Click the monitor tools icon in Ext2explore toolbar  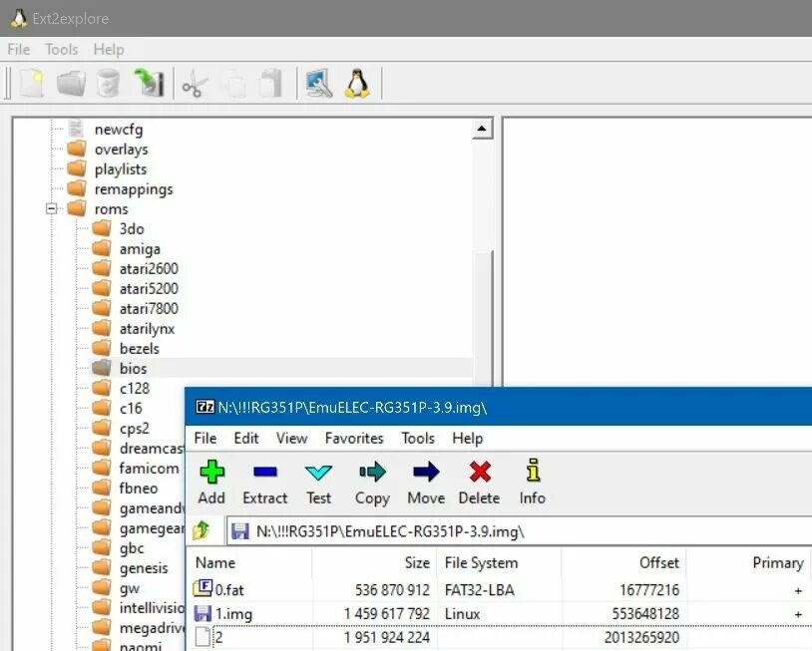tap(319, 84)
